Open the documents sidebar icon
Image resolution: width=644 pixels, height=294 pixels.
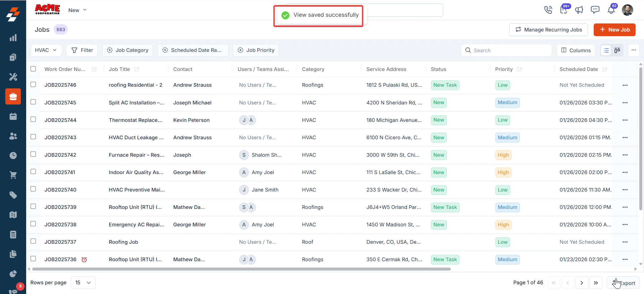[13, 254]
